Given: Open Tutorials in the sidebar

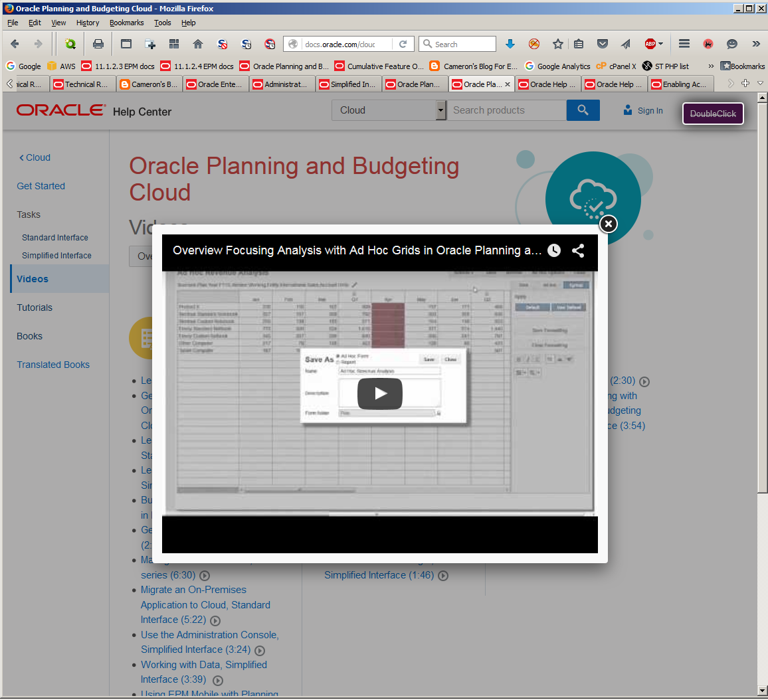Looking at the screenshot, I should [35, 307].
